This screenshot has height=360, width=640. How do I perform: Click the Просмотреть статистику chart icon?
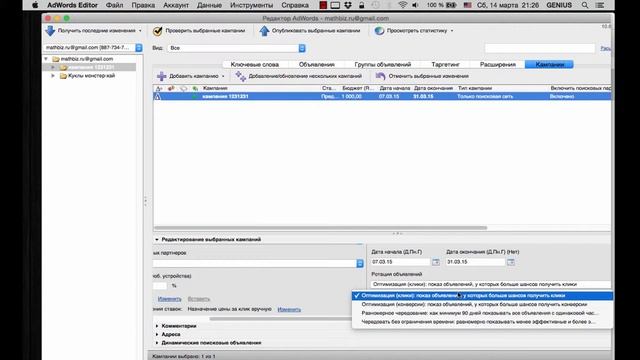(x=379, y=31)
